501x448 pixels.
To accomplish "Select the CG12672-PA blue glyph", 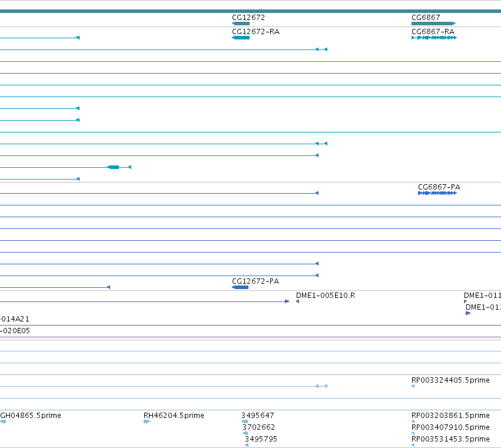I will 240,287.
